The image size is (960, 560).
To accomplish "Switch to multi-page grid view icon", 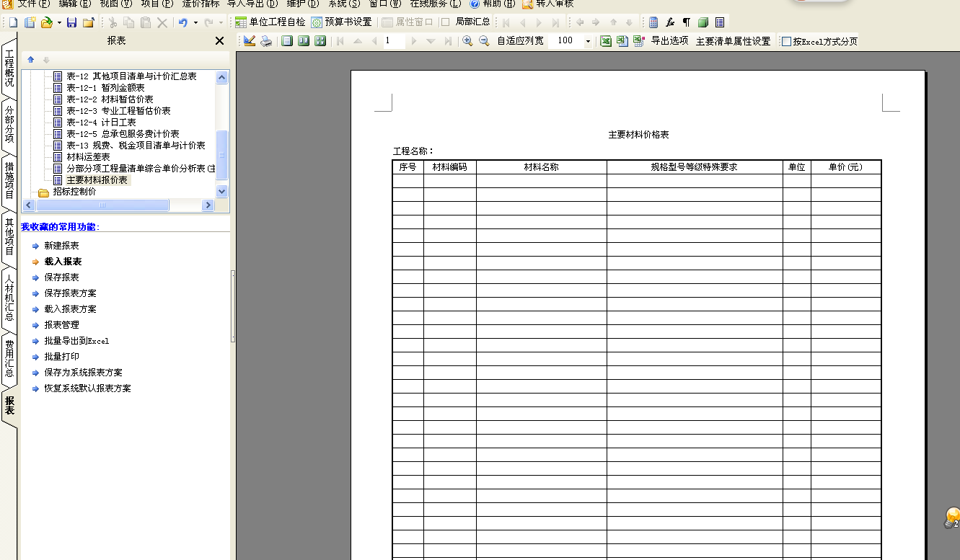I will tap(320, 41).
